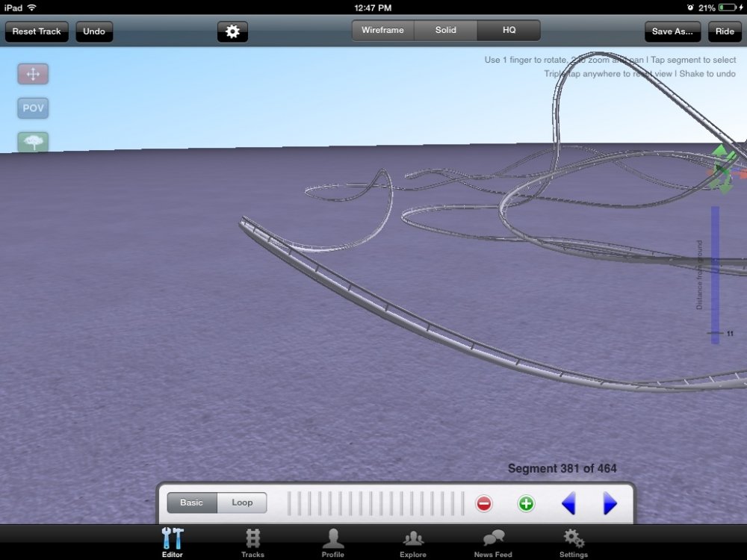The height and width of the screenshot is (560, 747).
Task: Select HQ render mode
Action: click(x=509, y=31)
